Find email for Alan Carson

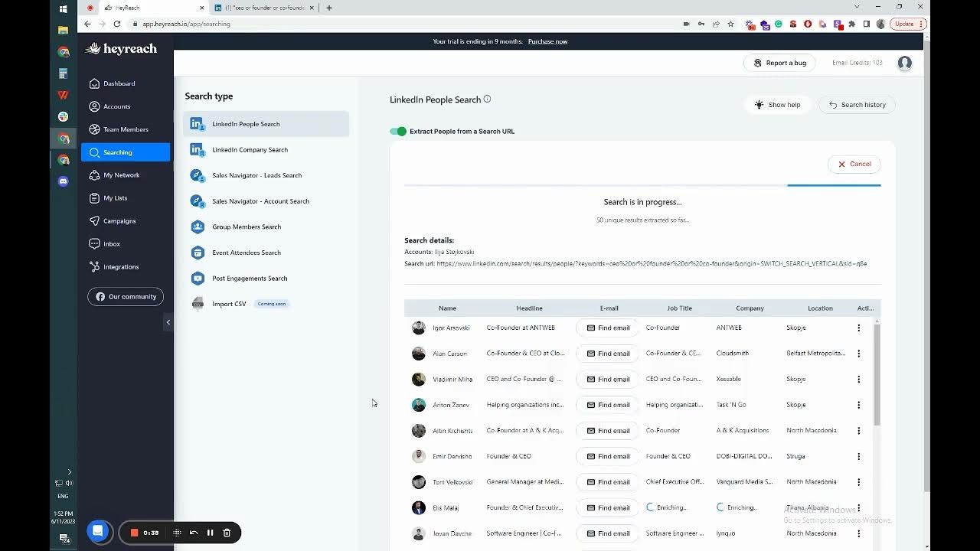(x=608, y=354)
